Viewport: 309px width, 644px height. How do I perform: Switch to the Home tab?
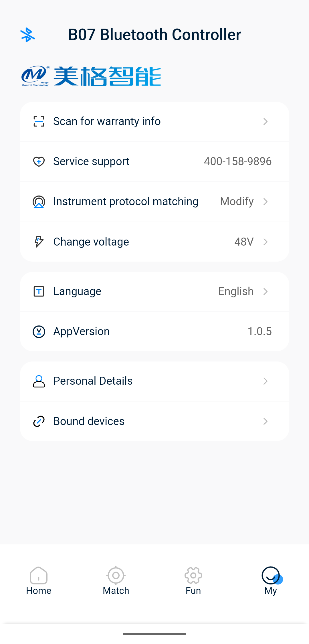coord(39,581)
